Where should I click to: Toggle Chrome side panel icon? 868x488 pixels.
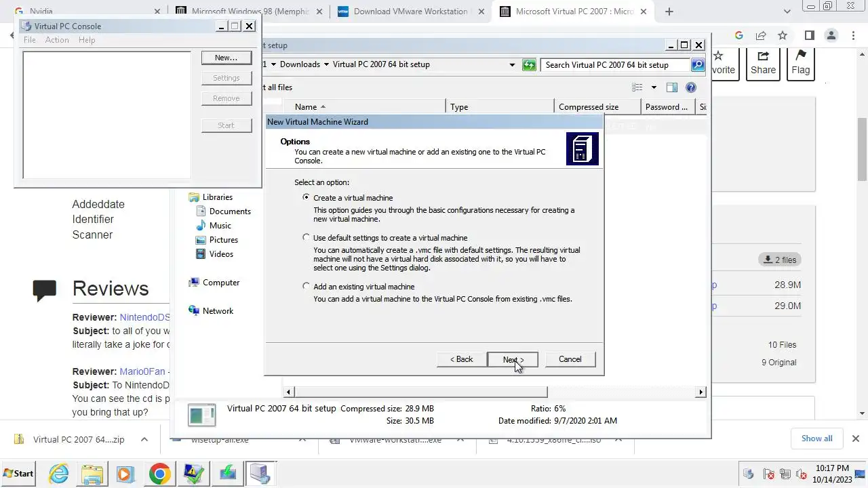tap(809, 35)
